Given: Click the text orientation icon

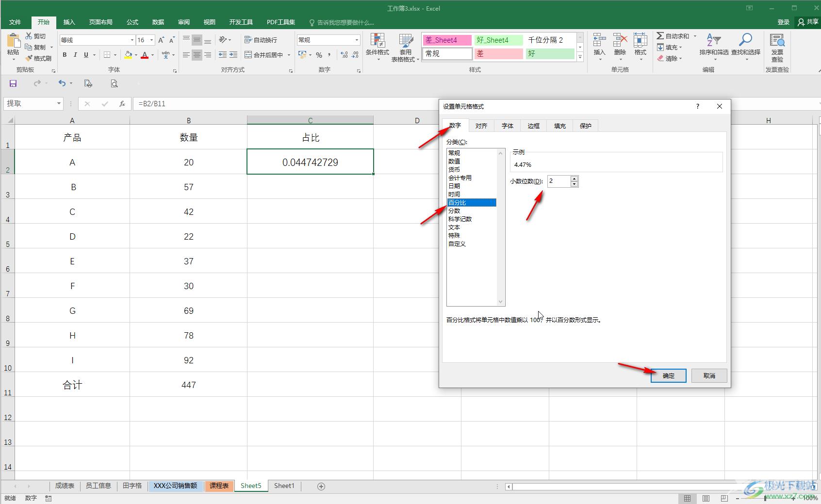Looking at the screenshot, I should 223,40.
